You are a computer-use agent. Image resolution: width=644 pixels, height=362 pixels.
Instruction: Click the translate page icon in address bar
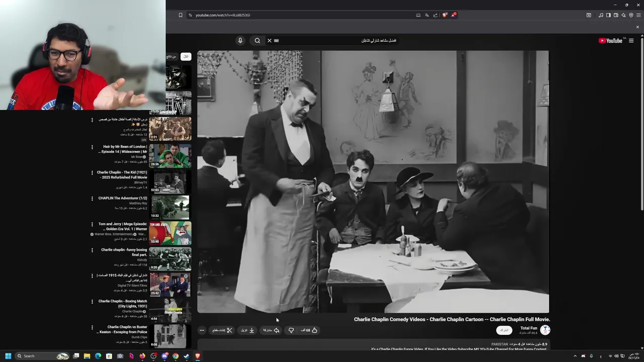point(427,15)
